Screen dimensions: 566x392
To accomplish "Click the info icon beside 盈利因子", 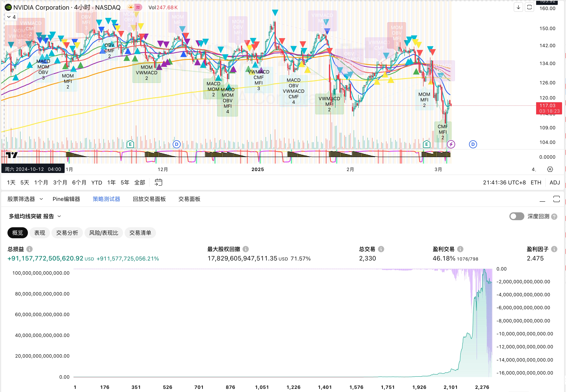I will point(554,249).
